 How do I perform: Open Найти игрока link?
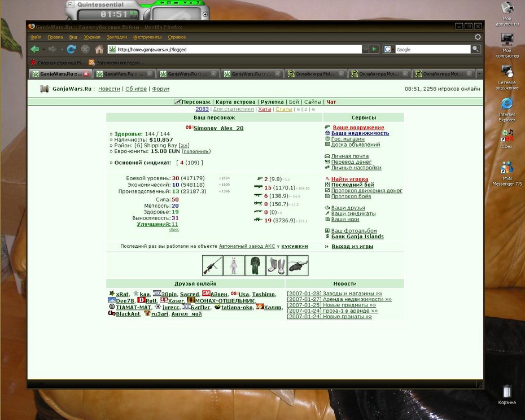click(349, 179)
